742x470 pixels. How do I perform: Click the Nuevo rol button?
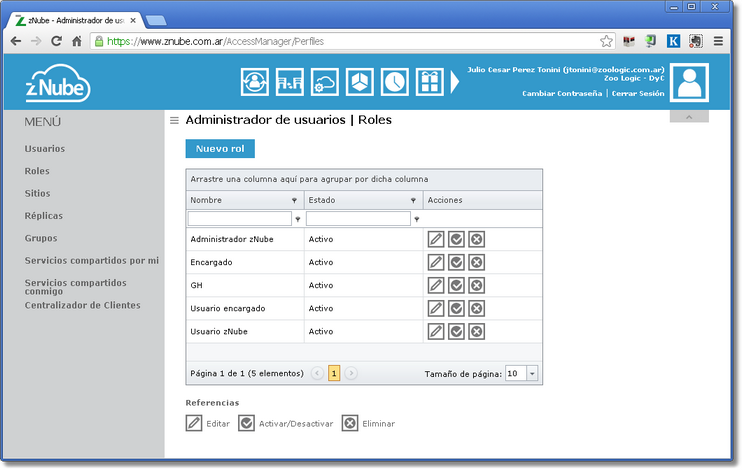coord(220,149)
